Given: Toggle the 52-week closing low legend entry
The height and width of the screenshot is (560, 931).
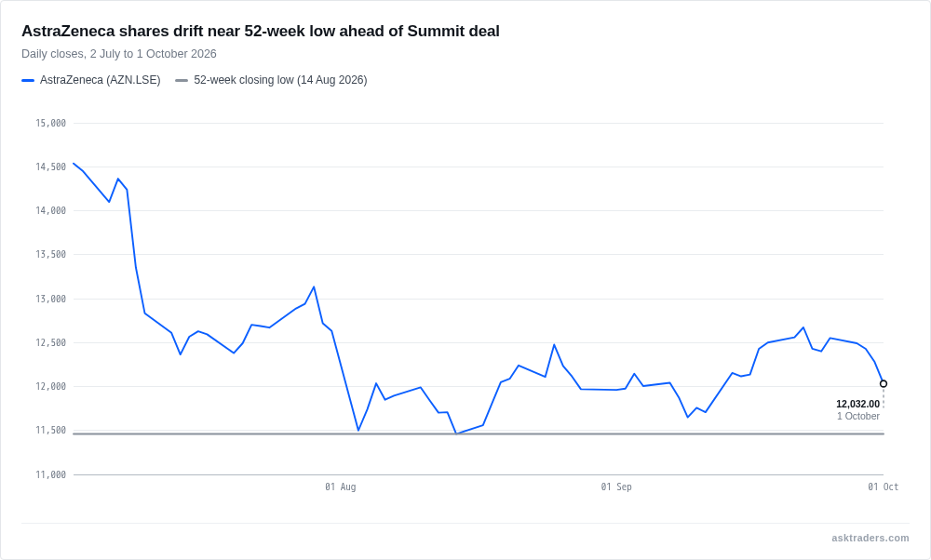Looking at the screenshot, I should pos(271,80).
